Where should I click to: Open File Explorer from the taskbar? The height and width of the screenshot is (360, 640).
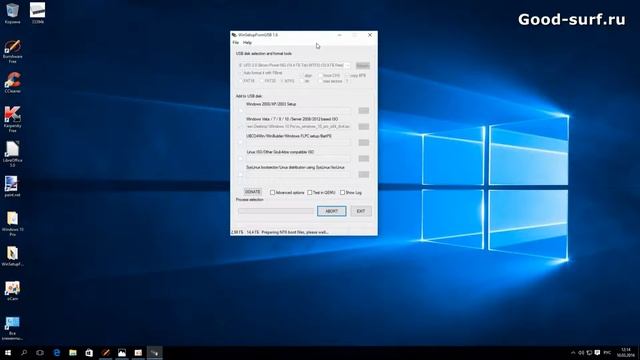(x=73, y=353)
